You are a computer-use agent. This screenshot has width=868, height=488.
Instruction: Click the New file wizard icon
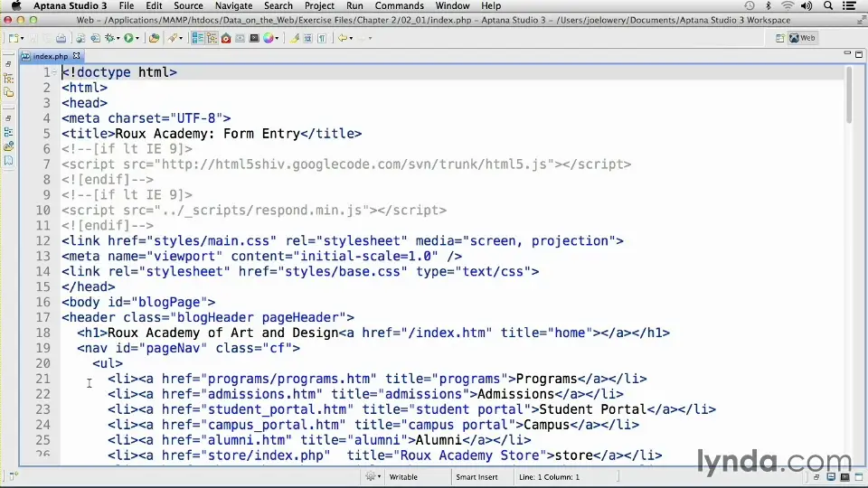14,38
